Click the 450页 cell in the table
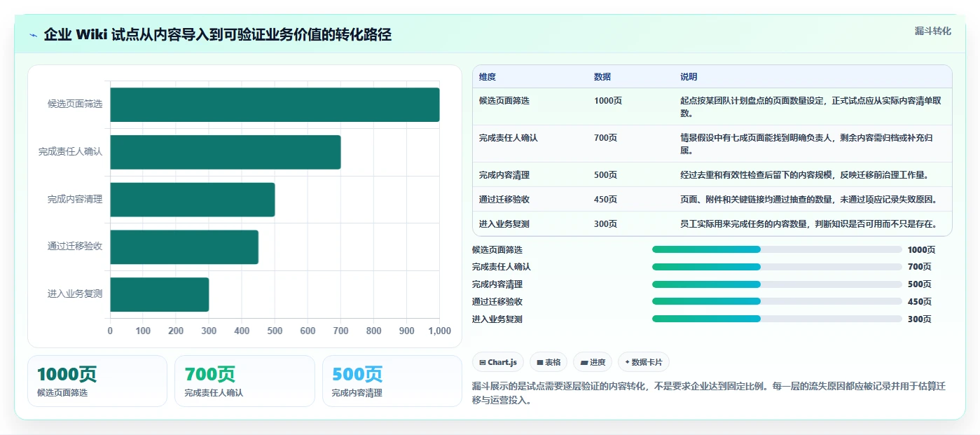This screenshot has height=435, width=980. (x=606, y=200)
